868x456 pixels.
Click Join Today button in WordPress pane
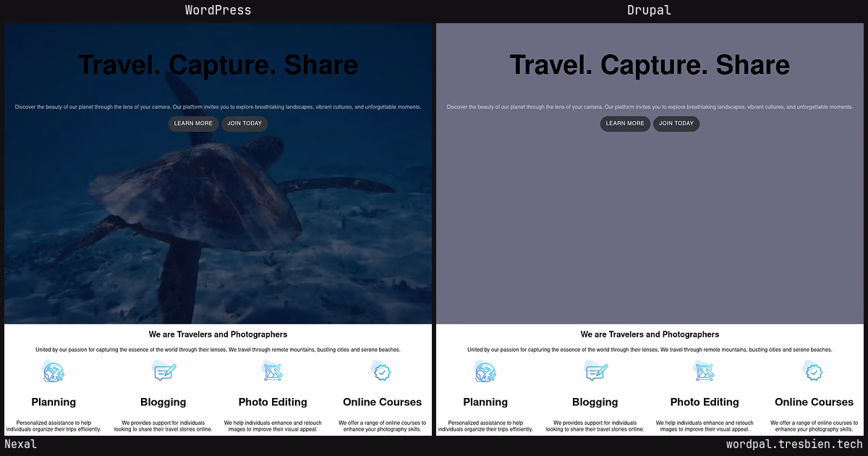coord(244,124)
